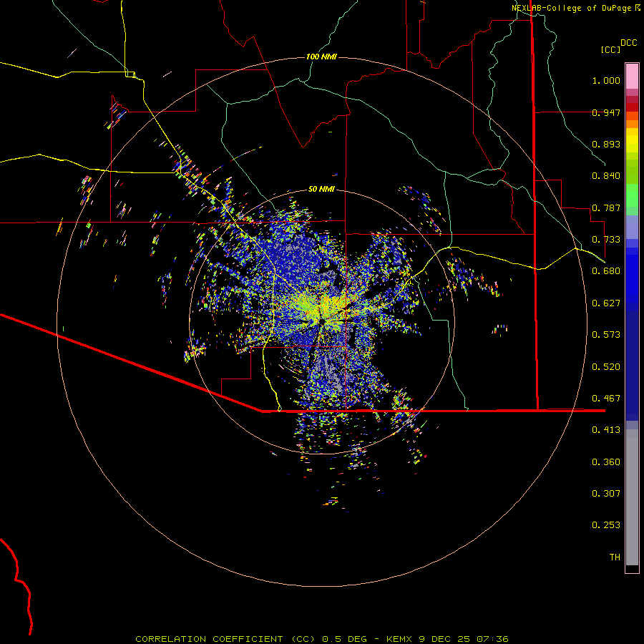Pick the red segment of the color bar

632,107
